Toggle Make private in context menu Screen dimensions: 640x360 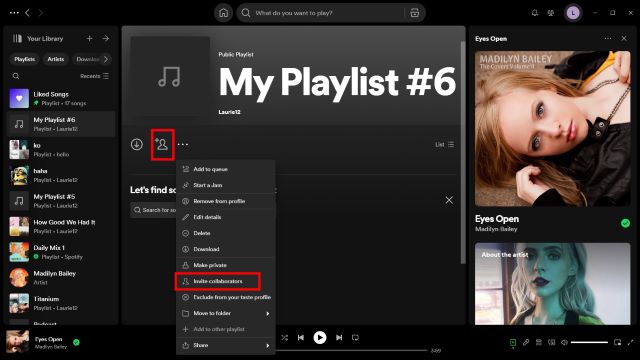[x=226, y=265]
